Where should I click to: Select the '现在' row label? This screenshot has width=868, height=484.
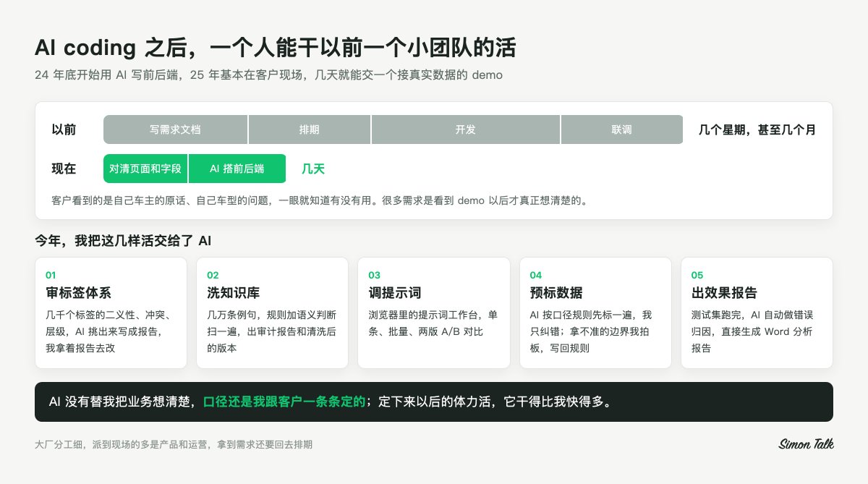[64, 169]
